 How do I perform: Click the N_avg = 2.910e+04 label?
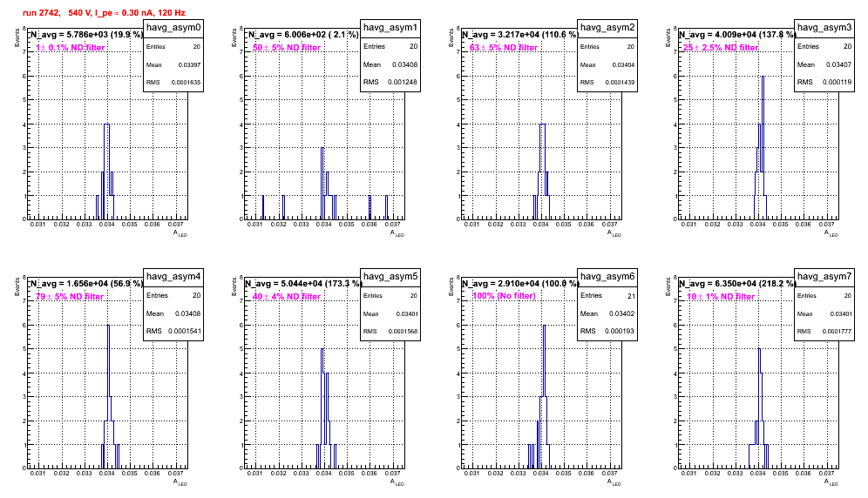520,284
